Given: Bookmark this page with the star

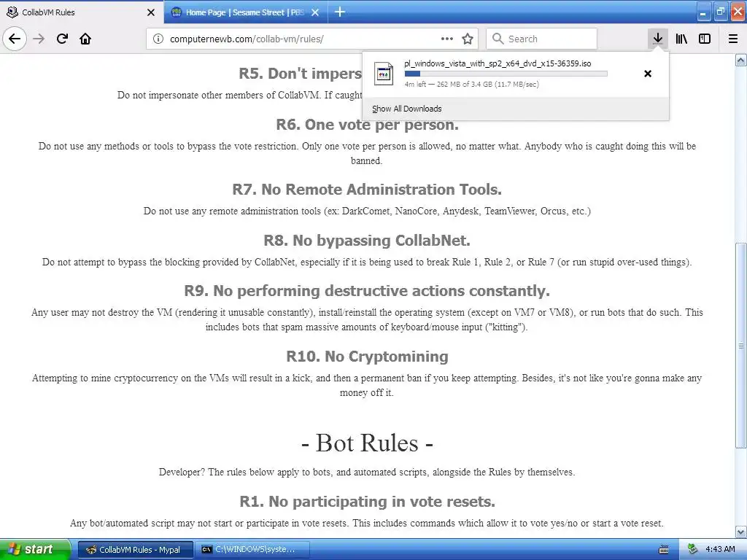Looking at the screenshot, I should coord(468,39).
